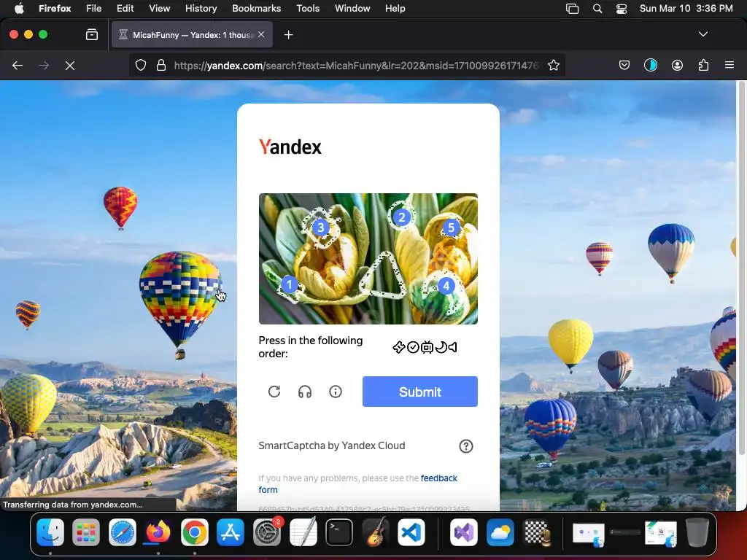Image resolution: width=747 pixels, height=560 pixels.
Task: Go back to the previous page
Action: tap(18, 65)
